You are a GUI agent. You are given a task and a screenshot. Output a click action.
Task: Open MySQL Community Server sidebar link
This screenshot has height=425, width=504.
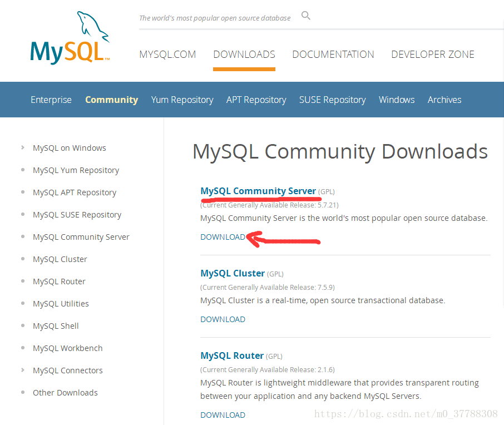(81, 237)
